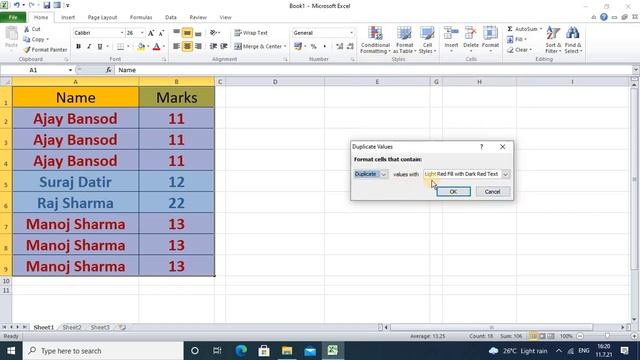This screenshot has height=360, width=640.
Task: Switch to the Data tab
Action: tap(171, 18)
